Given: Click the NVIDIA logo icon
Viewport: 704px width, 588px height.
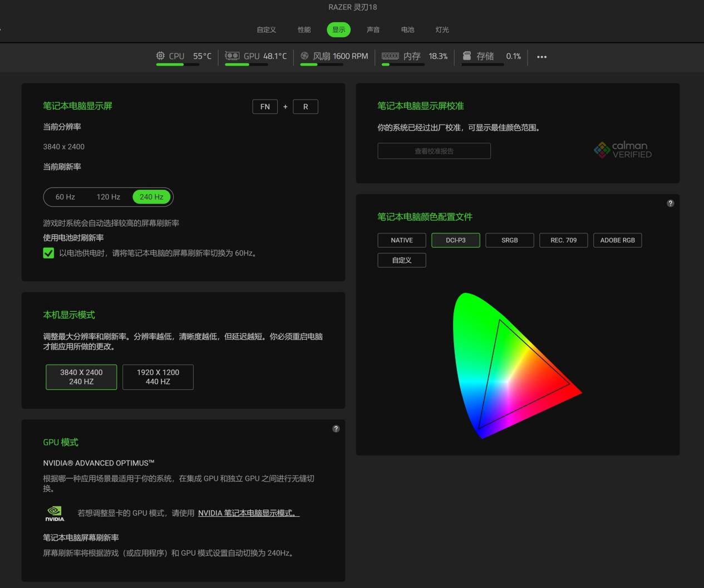Looking at the screenshot, I should click(x=55, y=513).
